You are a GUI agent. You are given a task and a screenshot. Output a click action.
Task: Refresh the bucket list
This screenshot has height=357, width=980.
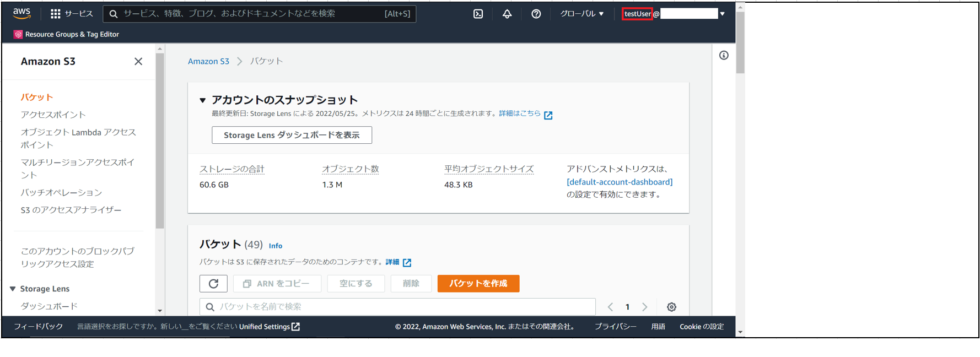pos(213,284)
